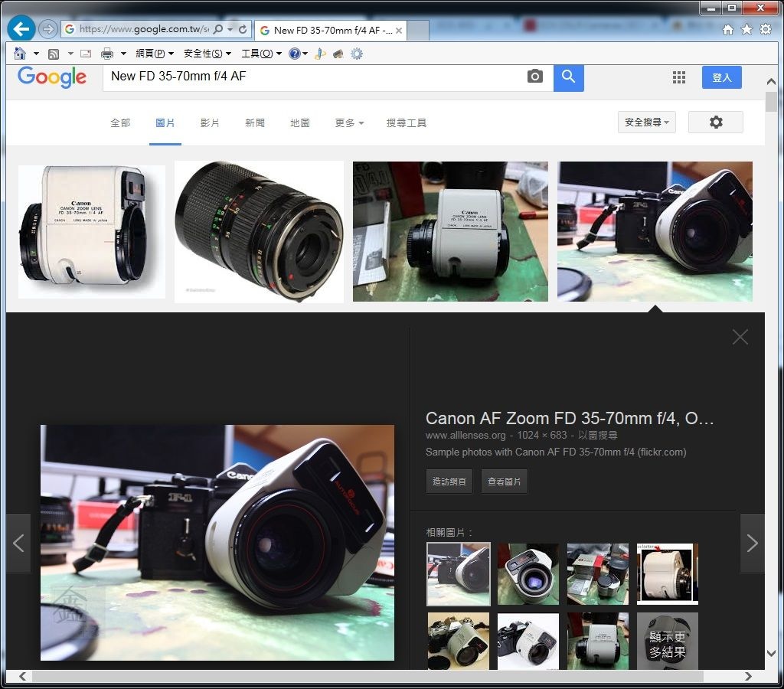Viewport: 784px width, 689px height.
Task: Show next image with right arrow
Action: tap(752, 543)
